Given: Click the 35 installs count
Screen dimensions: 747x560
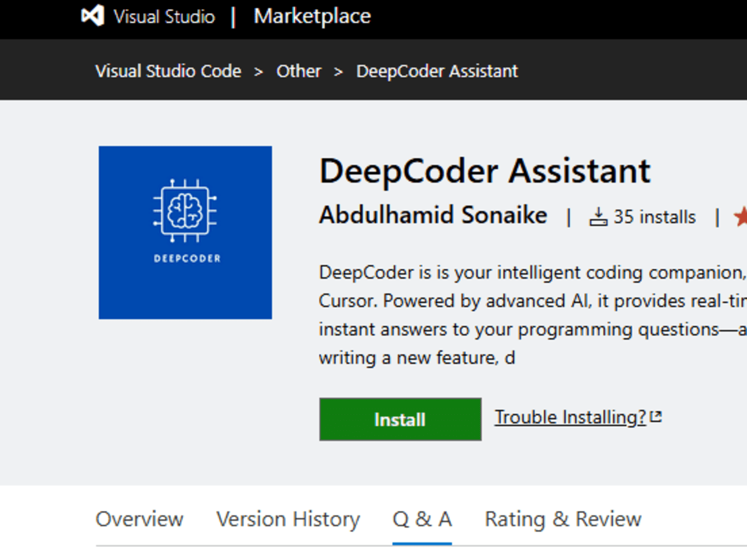Looking at the screenshot, I should [x=654, y=217].
